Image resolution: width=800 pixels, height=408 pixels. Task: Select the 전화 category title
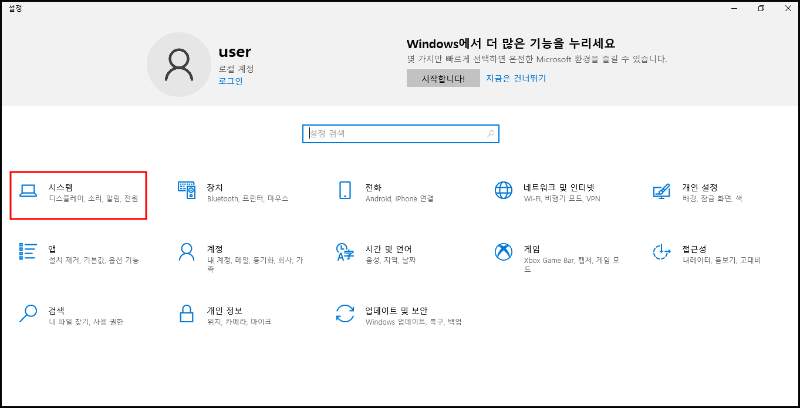pyautogui.click(x=373, y=187)
